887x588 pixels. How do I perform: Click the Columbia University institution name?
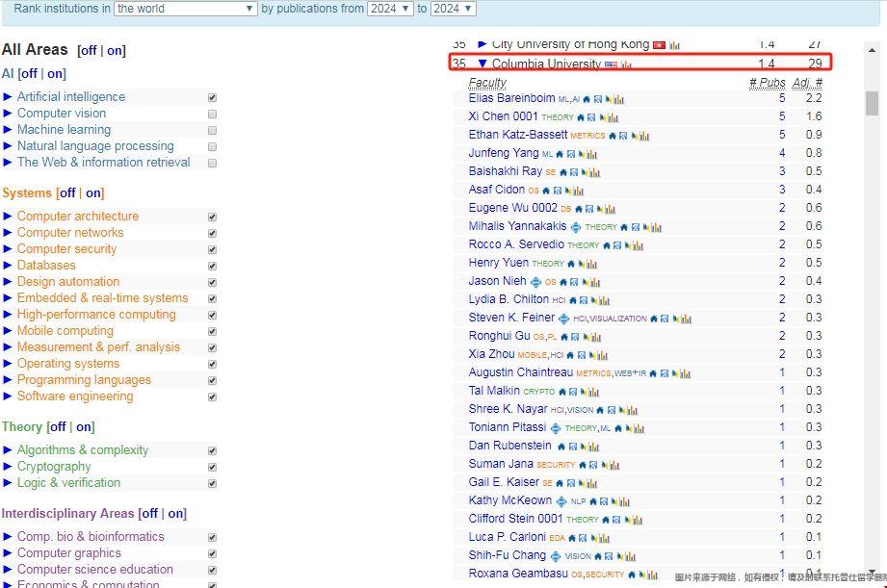point(546,64)
